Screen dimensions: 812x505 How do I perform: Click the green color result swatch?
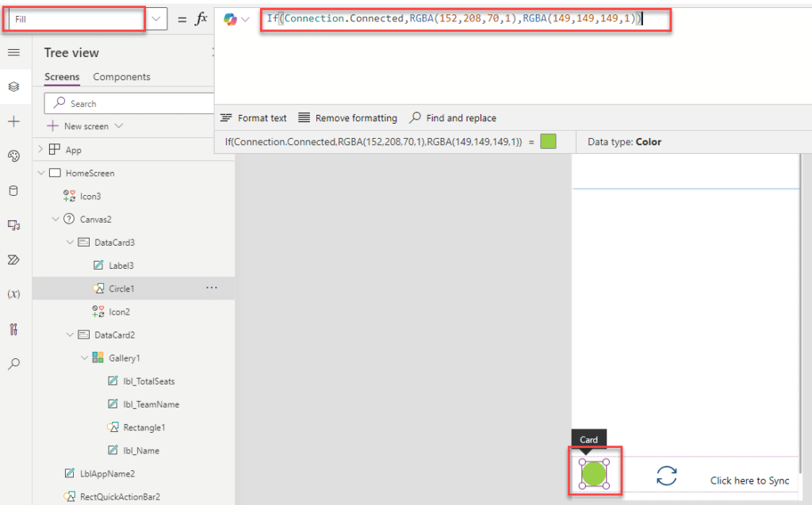[x=548, y=142]
